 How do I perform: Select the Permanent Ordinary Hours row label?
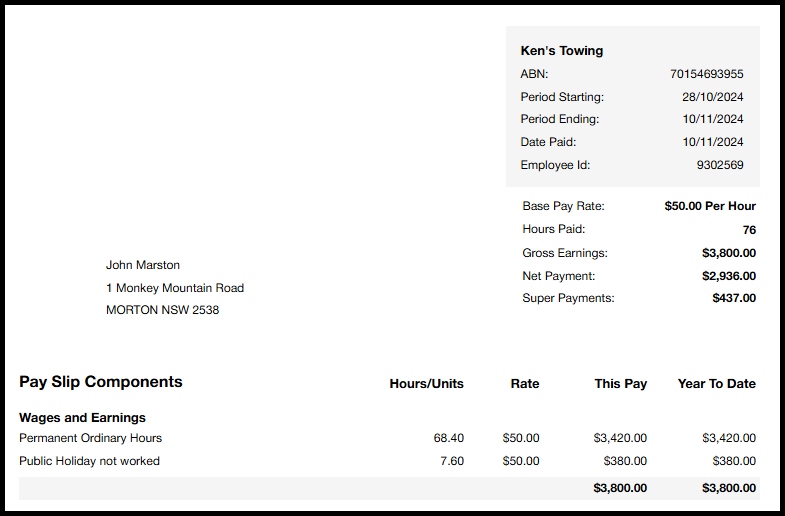point(90,438)
